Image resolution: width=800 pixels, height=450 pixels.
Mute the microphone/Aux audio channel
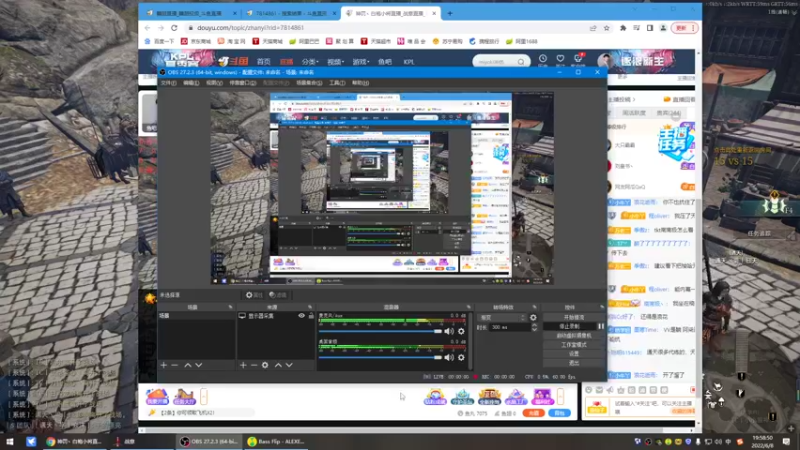(x=449, y=332)
